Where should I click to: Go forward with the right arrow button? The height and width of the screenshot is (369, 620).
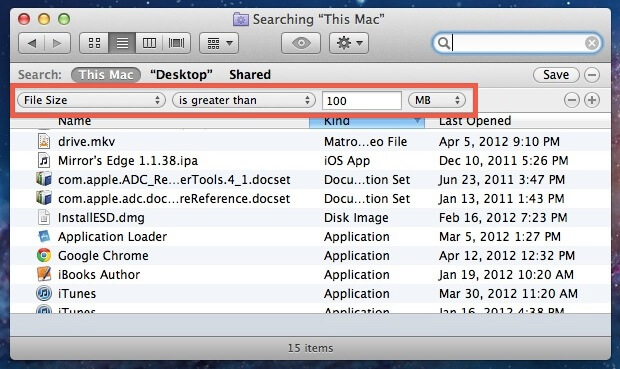tap(57, 43)
